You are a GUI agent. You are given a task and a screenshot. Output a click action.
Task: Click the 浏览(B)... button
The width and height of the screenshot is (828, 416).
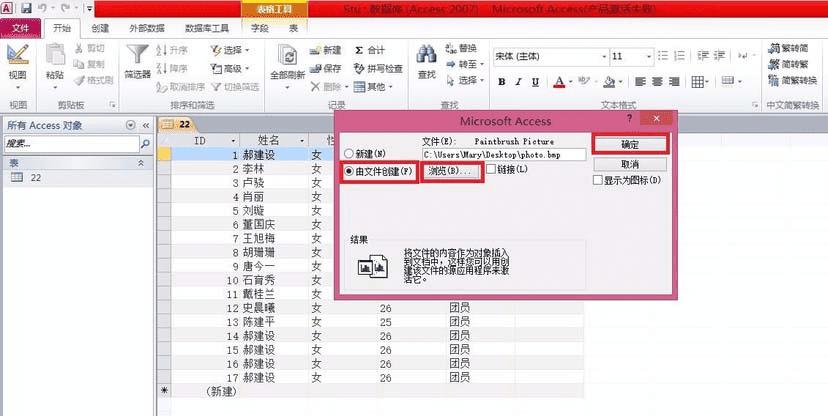450,172
